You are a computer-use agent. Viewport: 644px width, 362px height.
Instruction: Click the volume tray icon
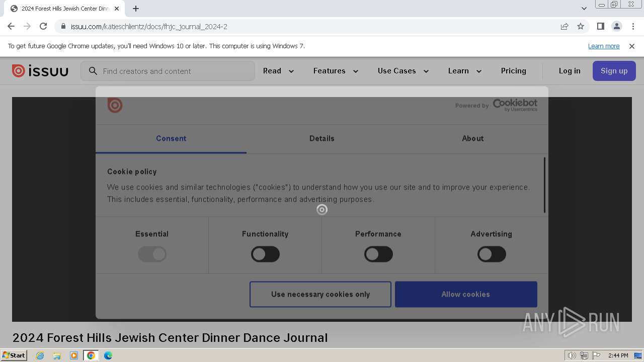(572, 355)
